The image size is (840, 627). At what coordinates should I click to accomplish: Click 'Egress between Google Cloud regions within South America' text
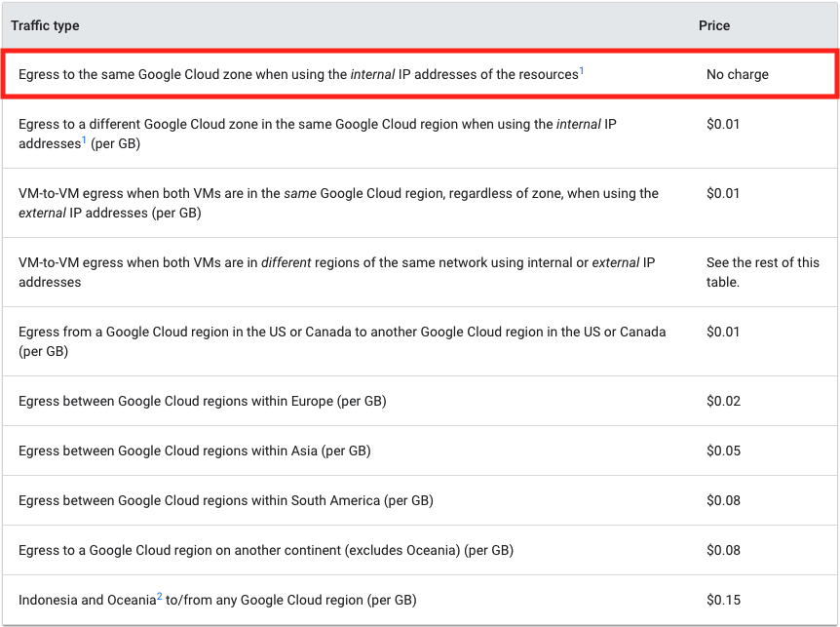226,500
